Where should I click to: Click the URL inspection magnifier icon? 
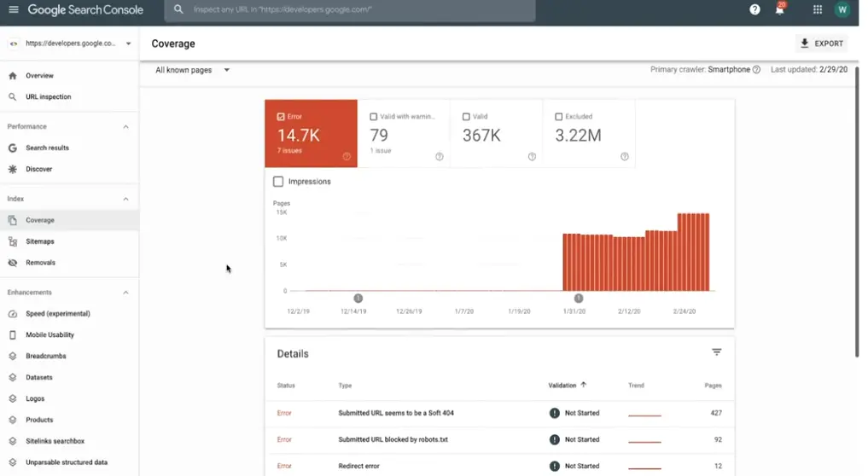pyautogui.click(x=13, y=97)
